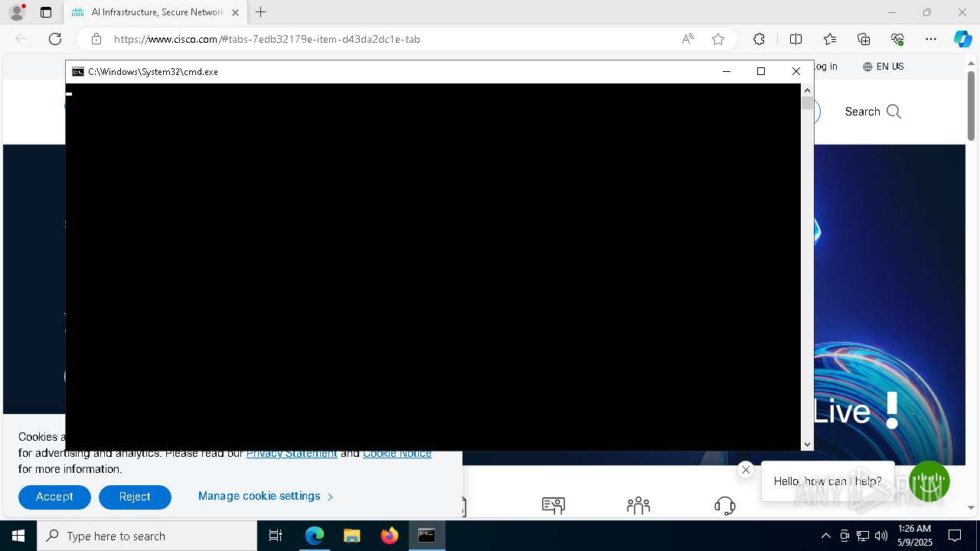Show hidden system tray icons
This screenshot has height=551, width=980.
825,536
